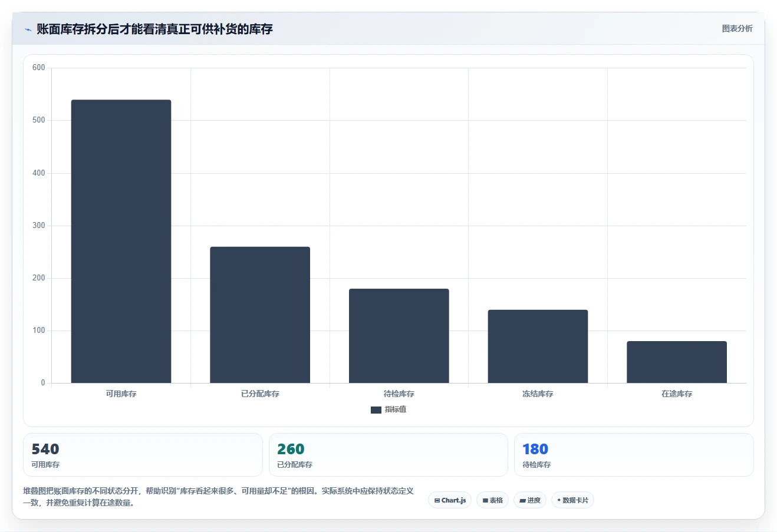The image size is (777, 532).
Task: Click the 在途库存 x-axis label
Action: (x=677, y=394)
